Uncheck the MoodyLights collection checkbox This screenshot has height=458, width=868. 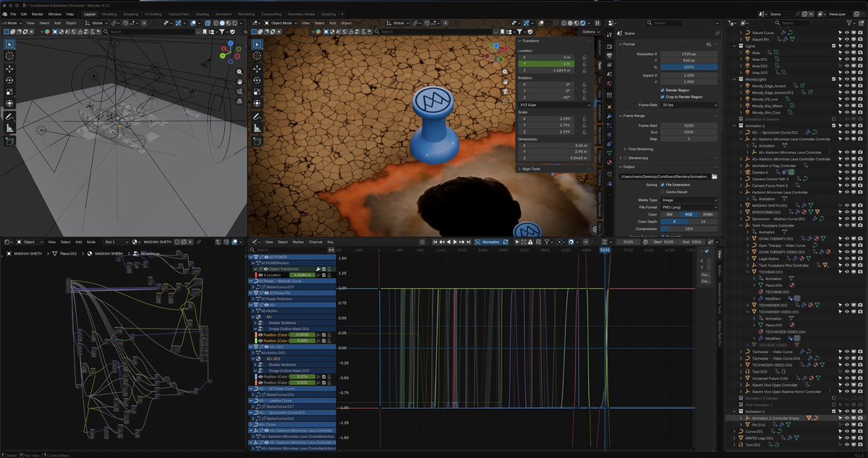click(833, 79)
